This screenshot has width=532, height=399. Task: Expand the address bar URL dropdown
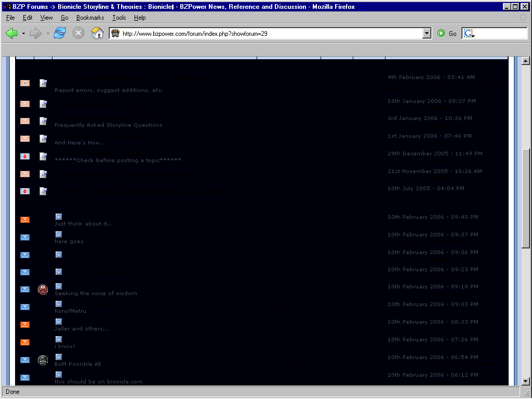tap(427, 33)
